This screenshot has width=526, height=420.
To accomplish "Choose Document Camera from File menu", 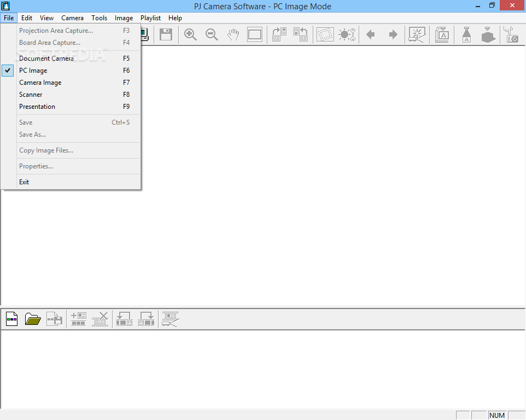I will 71,59.
